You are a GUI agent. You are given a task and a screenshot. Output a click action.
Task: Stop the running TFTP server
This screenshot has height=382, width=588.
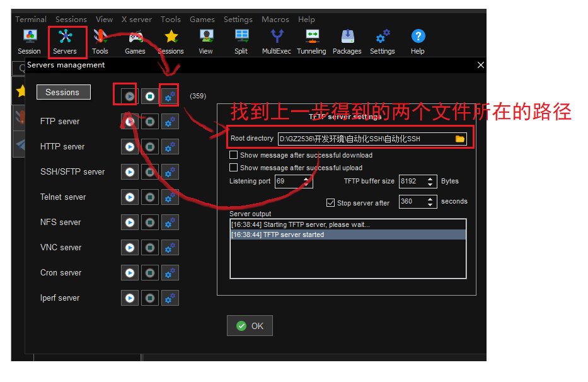150,96
